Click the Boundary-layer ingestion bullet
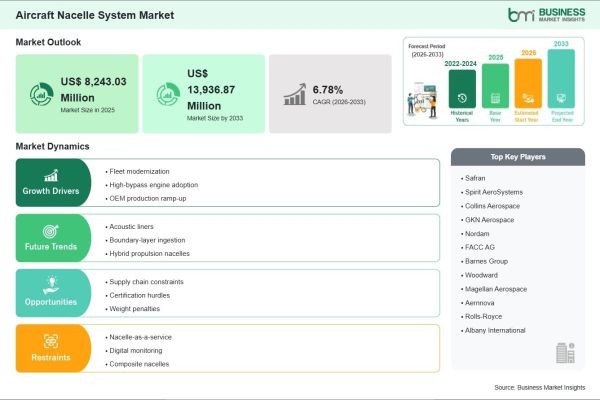The height and width of the screenshot is (400, 600). [x=145, y=240]
